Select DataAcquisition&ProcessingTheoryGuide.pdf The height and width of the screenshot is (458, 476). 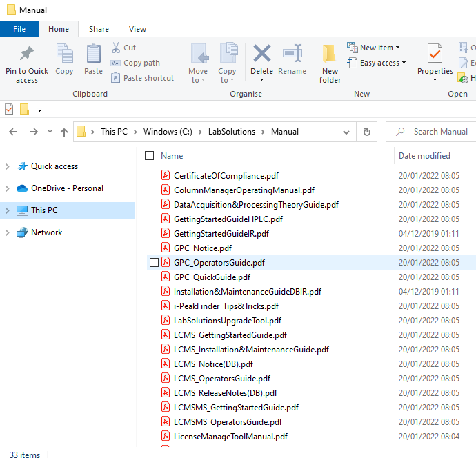tap(256, 205)
